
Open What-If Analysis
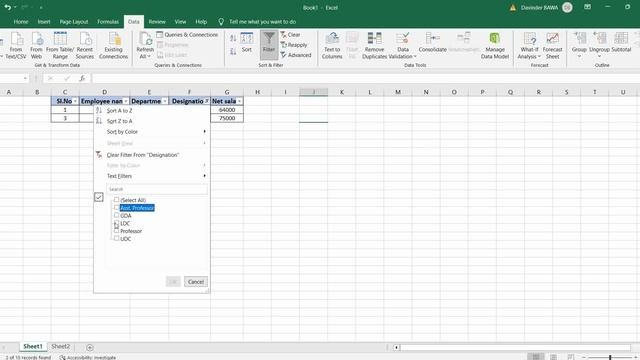click(529, 45)
